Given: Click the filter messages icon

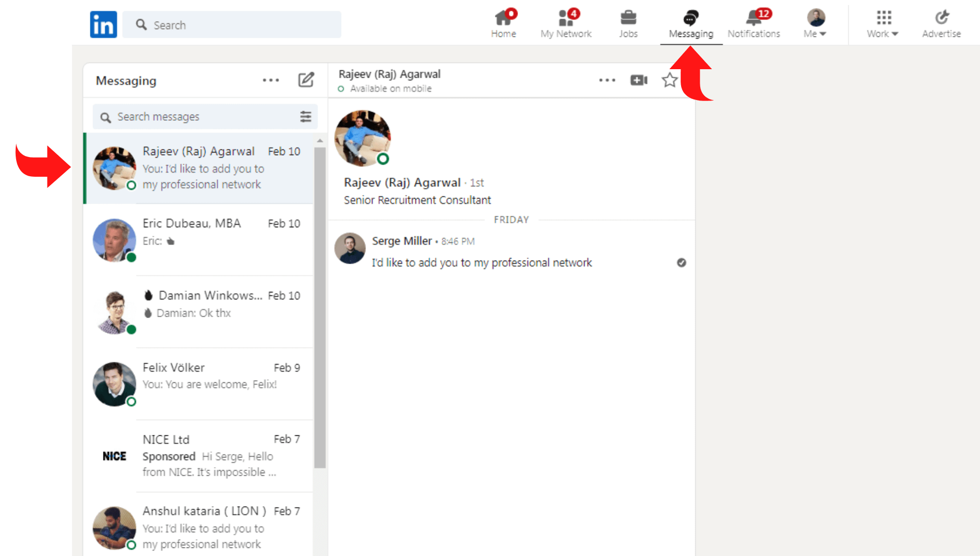Looking at the screenshot, I should (x=305, y=117).
